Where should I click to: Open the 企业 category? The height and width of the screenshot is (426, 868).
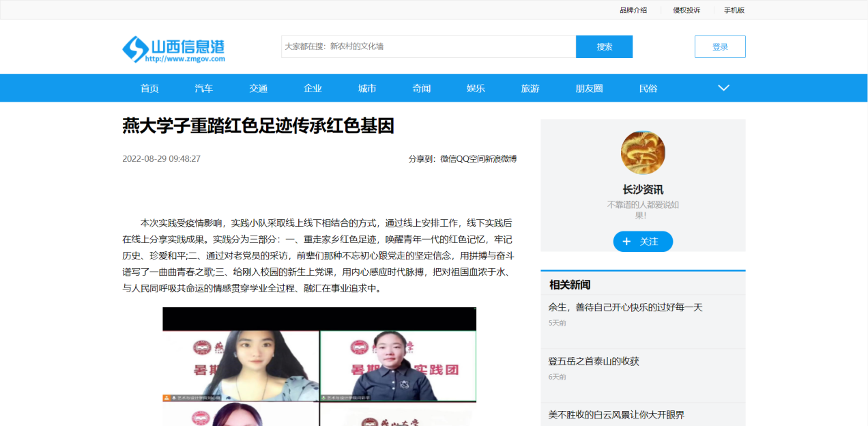(313, 89)
